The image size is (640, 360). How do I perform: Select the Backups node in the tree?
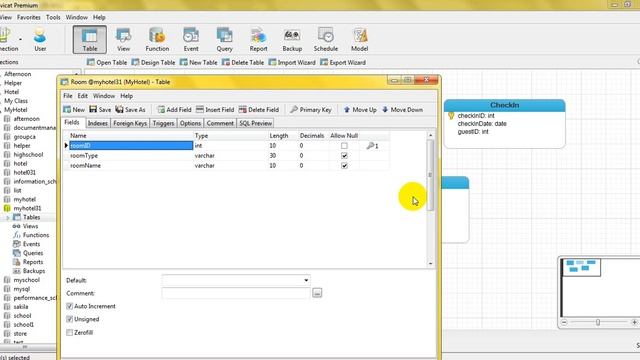[33, 271]
